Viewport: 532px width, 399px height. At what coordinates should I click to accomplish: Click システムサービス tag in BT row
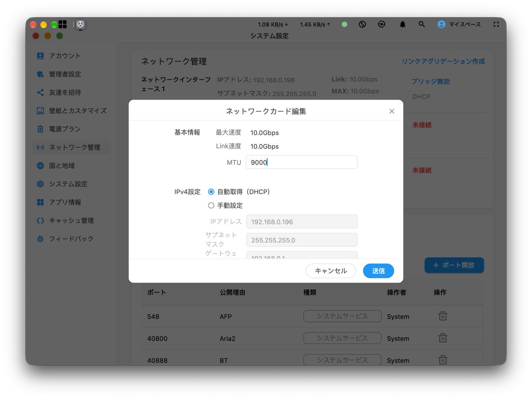[342, 359]
